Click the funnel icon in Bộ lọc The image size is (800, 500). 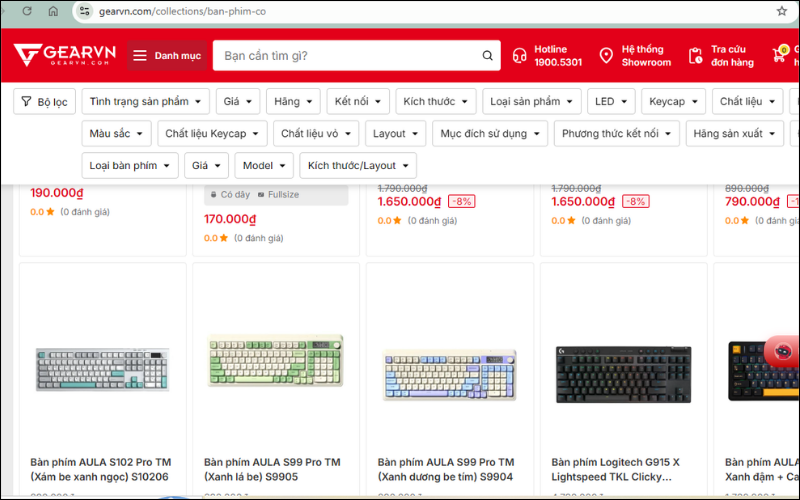26,102
